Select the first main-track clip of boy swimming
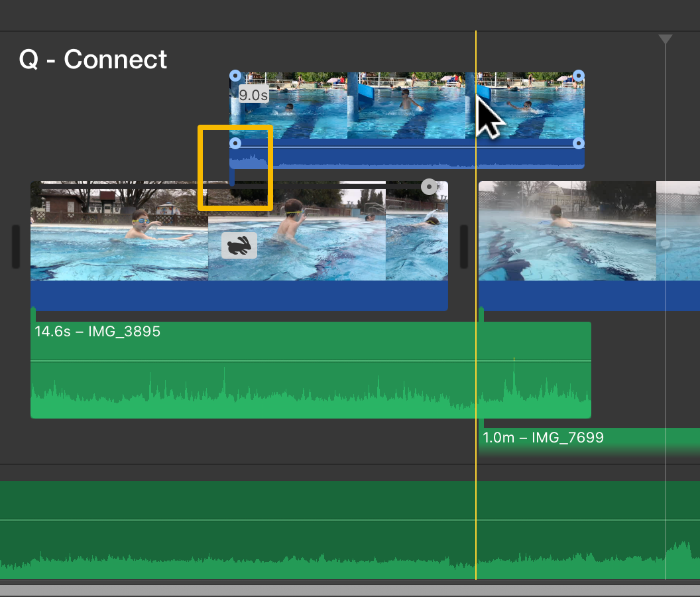Image resolution: width=700 pixels, height=597 pixels. (x=239, y=231)
